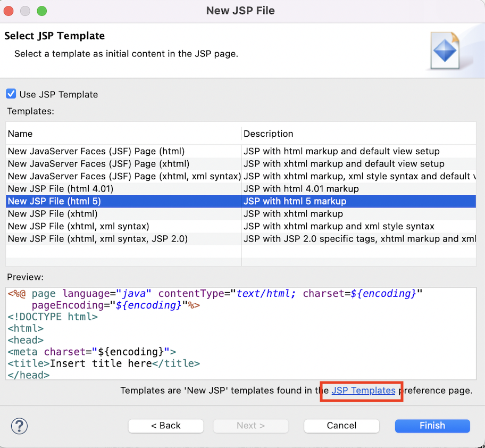Click the meta charset line in preview
Image resolution: width=485 pixels, height=448 pixels.
[92, 352]
